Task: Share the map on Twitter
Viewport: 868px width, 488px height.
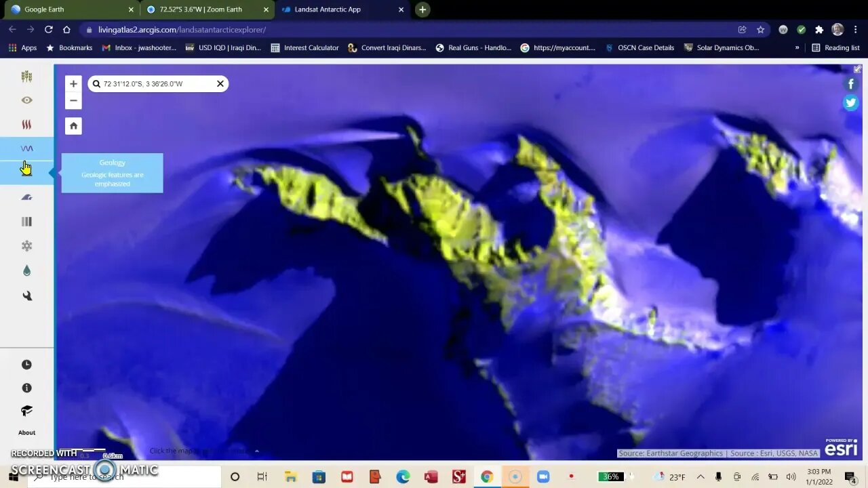Action: click(x=850, y=103)
